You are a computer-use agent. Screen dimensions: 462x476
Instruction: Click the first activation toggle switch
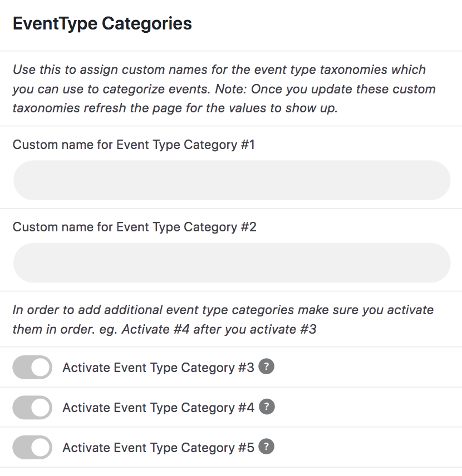tap(32, 368)
